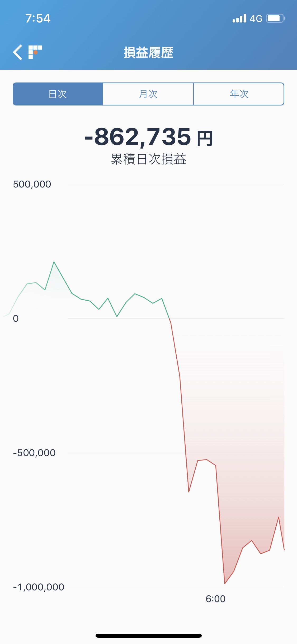Image resolution: width=297 pixels, height=644 pixels.
Task: Tap the 損益履歴 page title
Action: pos(148,52)
